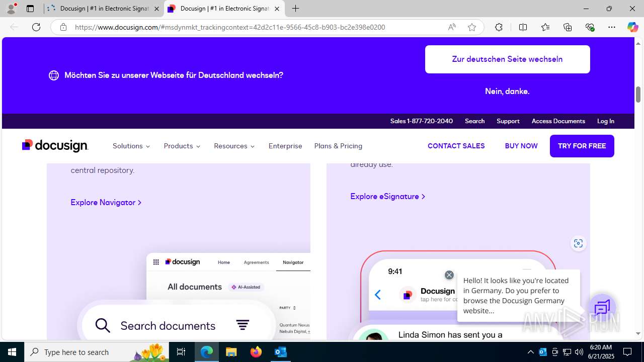Click Nein, danke. to decline

click(x=507, y=91)
